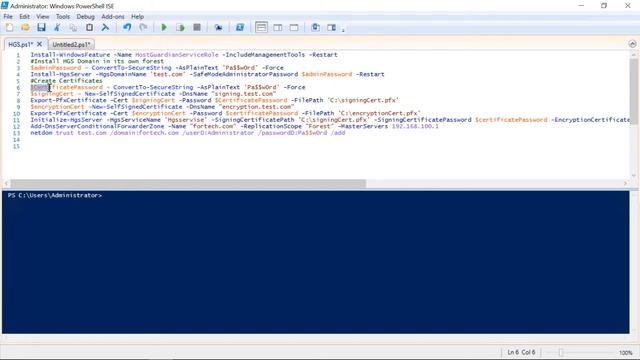The height and width of the screenshot is (360, 640).
Task: Click the PowerShell console prompt
Action: tap(55, 196)
